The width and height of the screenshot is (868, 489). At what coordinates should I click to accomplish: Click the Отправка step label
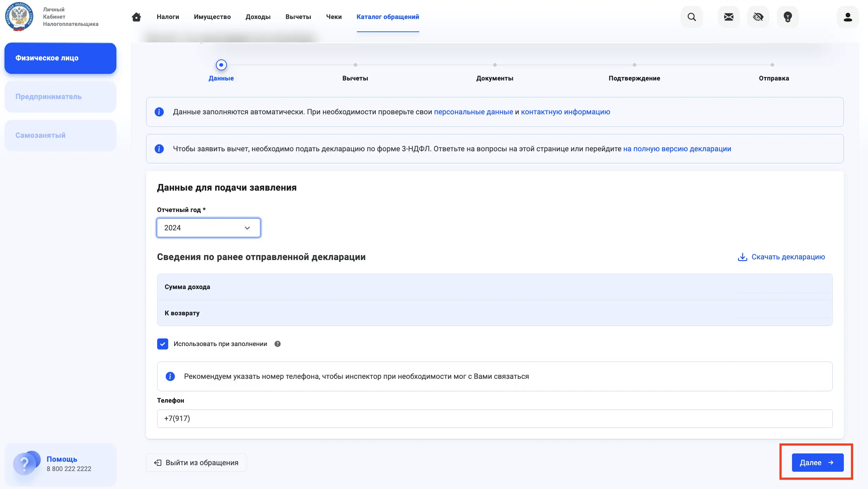click(774, 78)
